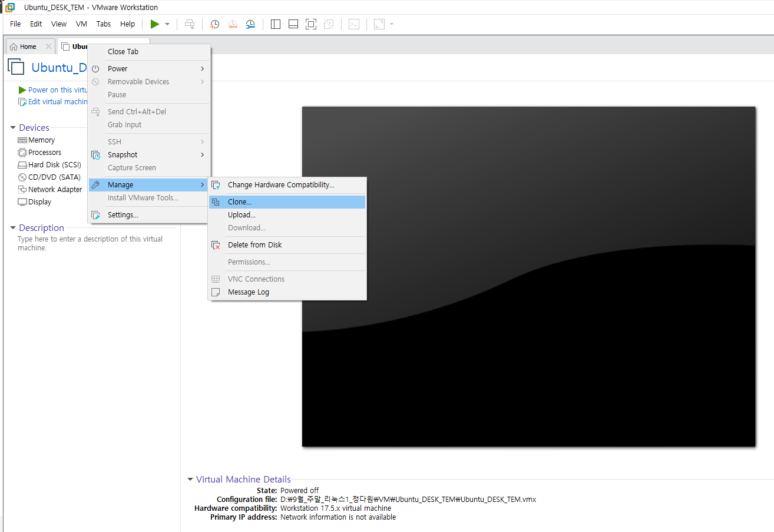Collapse the Description section triangle
The image size is (774, 532).
pos(13,228)
